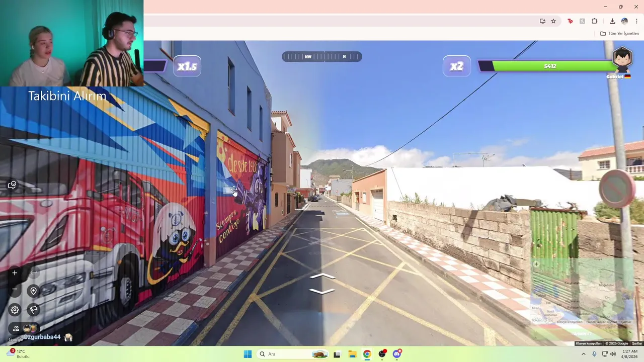The image size is (644, 362).
Task: Click Gabriel's player avatar
Action: click(622, 60)
